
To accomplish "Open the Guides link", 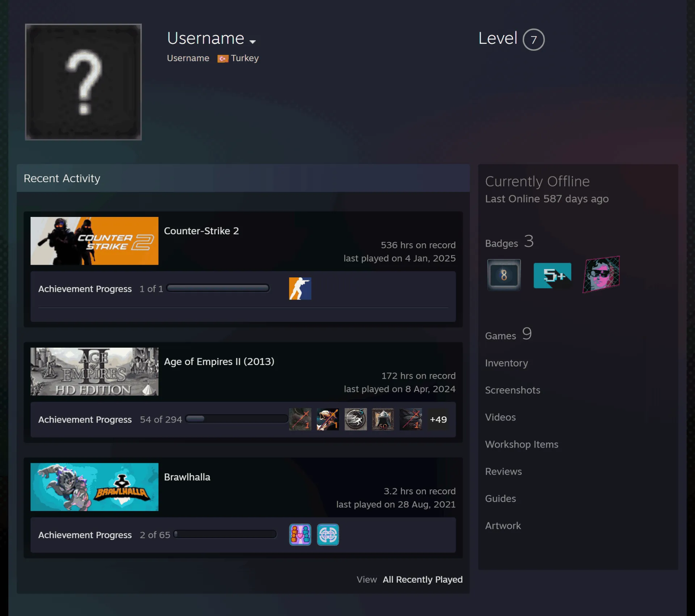I will click(x=500, y=499).
